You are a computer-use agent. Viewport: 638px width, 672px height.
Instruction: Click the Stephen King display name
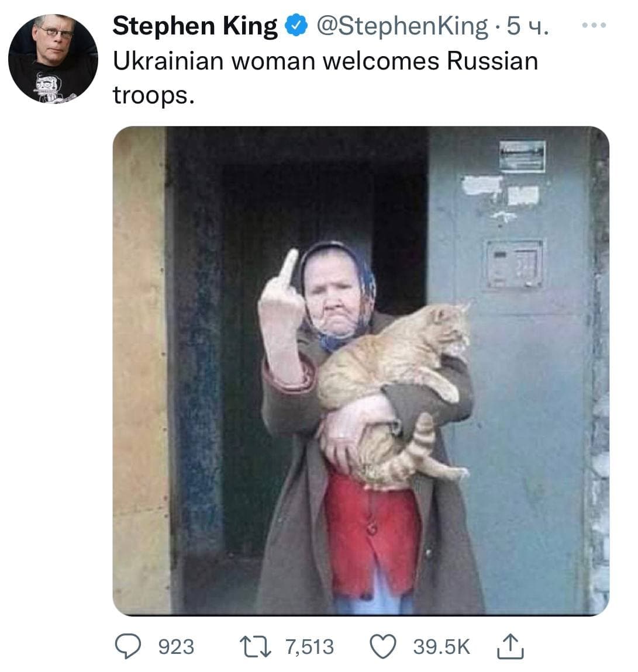(x=195, y=26)
